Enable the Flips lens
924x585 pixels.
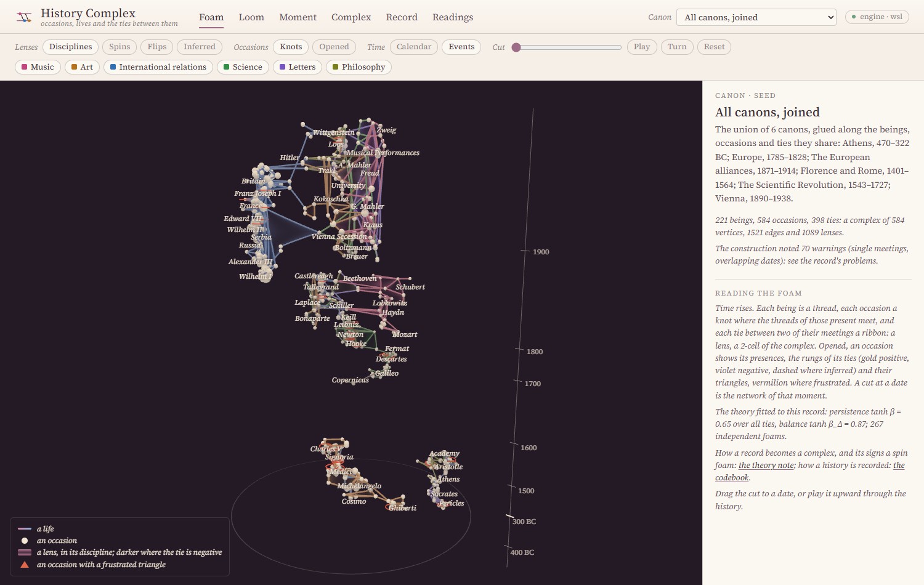[157, 47]
